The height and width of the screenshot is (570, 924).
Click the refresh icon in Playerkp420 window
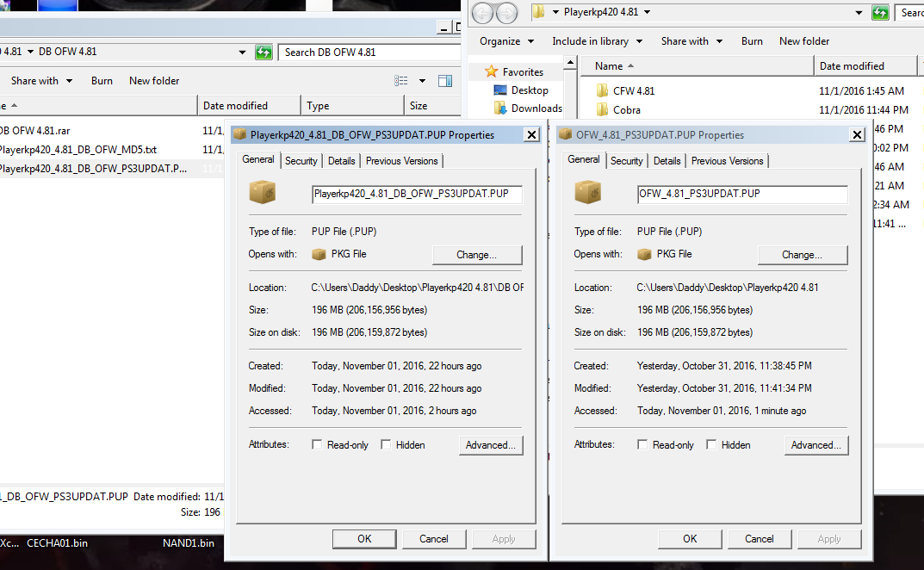coord(880,13)
